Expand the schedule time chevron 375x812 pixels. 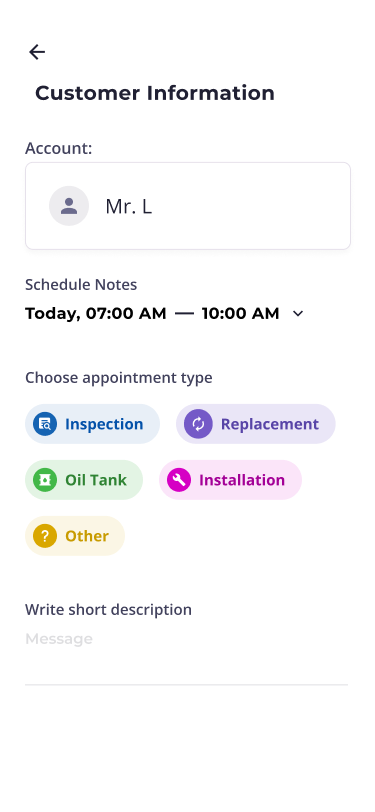pos(298,313)
